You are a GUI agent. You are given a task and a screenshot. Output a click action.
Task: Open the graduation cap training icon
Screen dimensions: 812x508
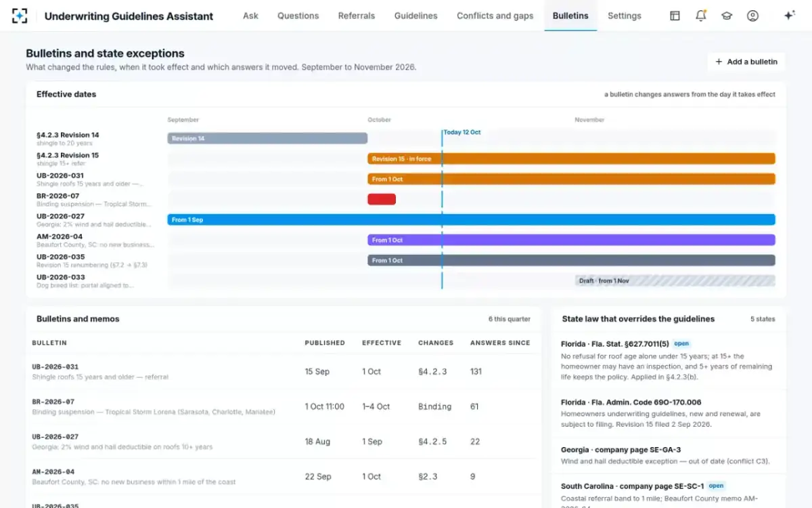point(727,16)
